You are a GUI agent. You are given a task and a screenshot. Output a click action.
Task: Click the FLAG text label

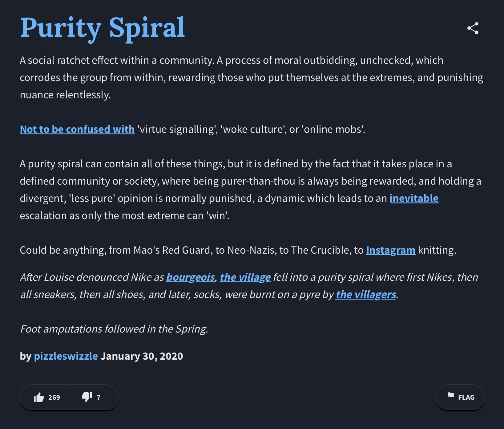click(x=466, y=397)
